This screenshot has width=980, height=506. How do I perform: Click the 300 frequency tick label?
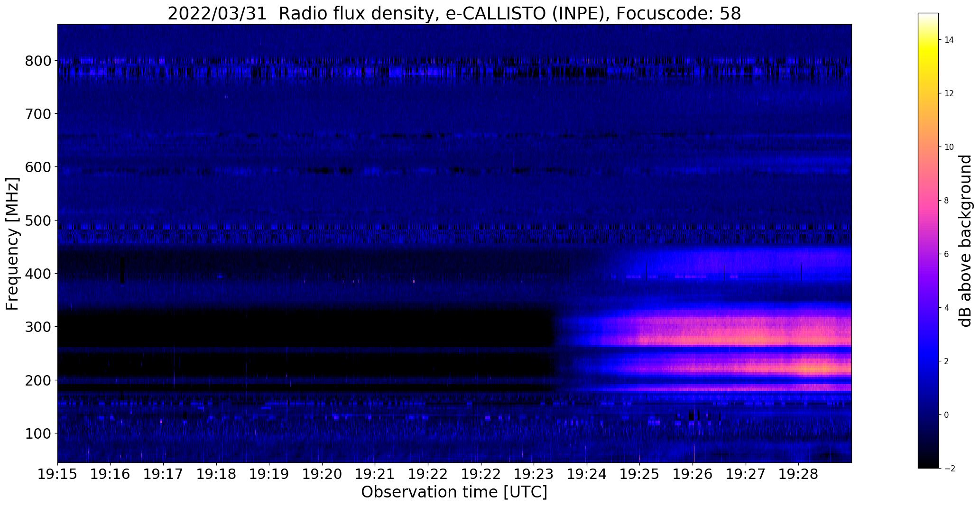point(37,327)
